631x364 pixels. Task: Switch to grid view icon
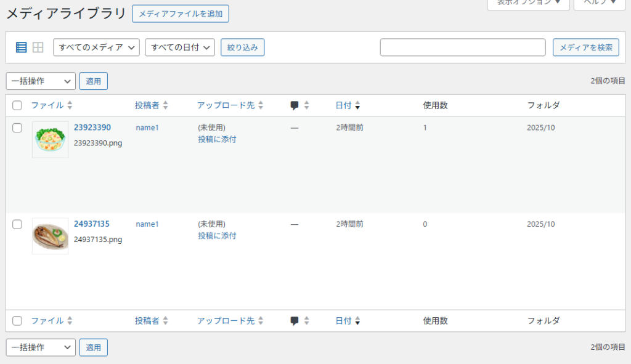tap(38, 47)
